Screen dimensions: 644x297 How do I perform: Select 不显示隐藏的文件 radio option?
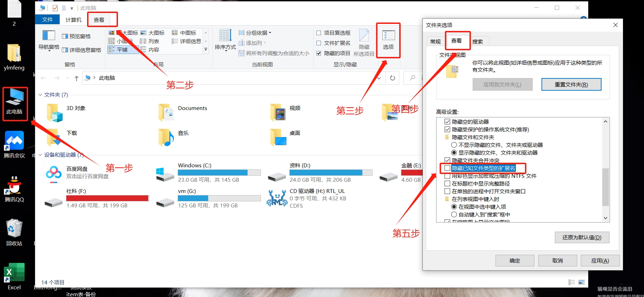click(x=454, y=145)
